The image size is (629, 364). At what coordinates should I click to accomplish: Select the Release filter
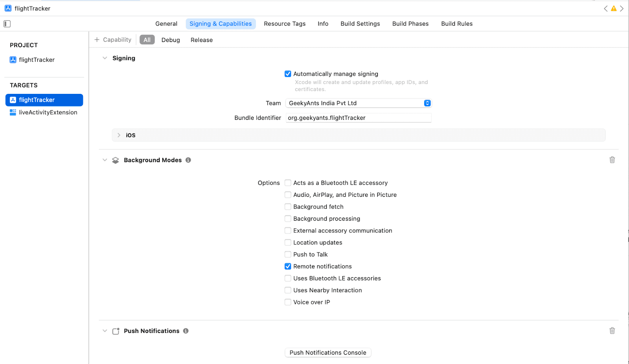[201, 40]
